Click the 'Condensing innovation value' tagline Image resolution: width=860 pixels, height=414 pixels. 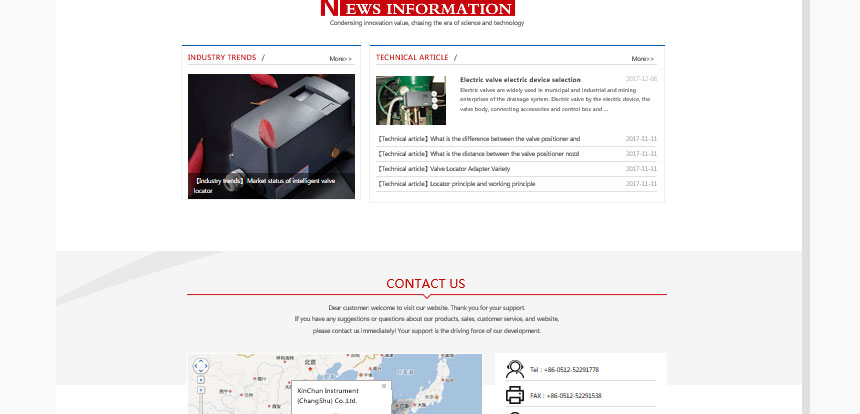tap(427, 23)
